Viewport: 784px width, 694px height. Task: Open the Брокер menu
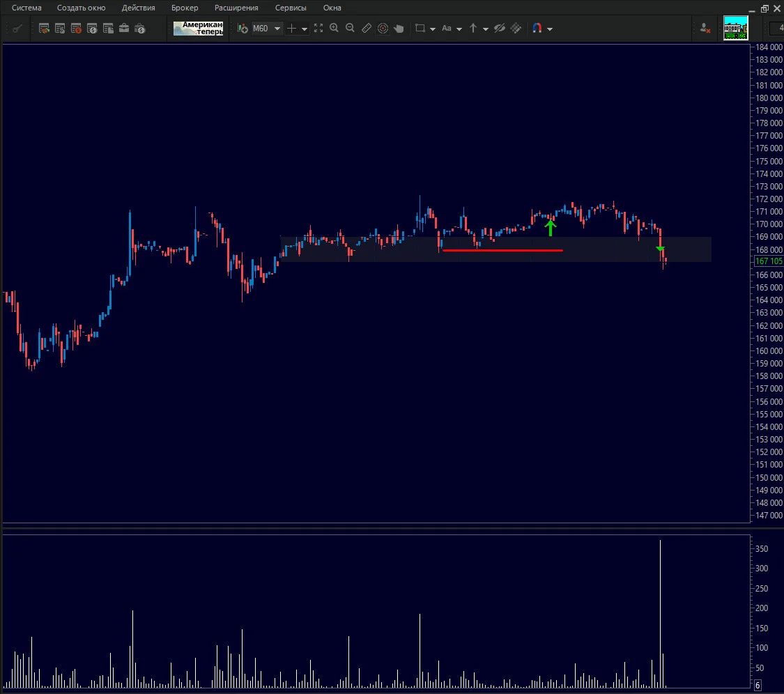[x=185, y=8]
